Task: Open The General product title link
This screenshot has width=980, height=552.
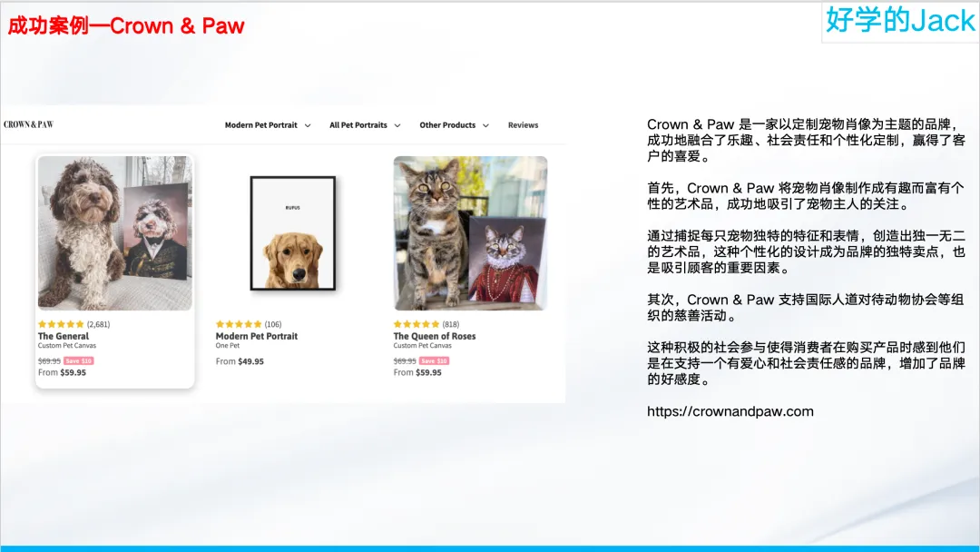Action: [x=64, y=336]
